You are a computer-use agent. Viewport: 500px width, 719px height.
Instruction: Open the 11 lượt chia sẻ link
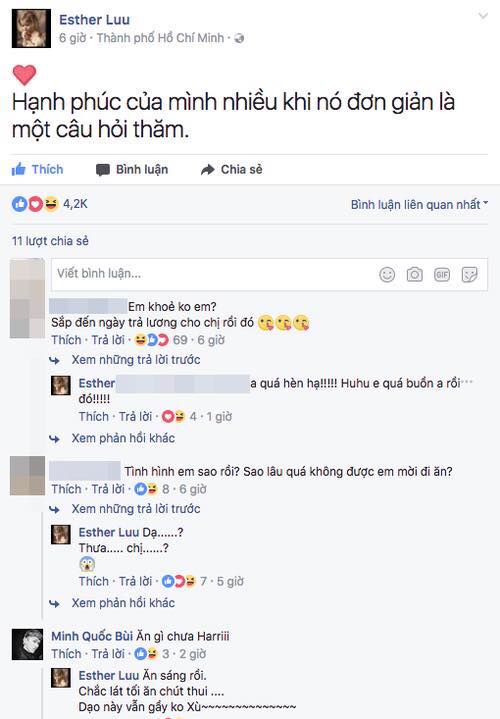(50, 241)
